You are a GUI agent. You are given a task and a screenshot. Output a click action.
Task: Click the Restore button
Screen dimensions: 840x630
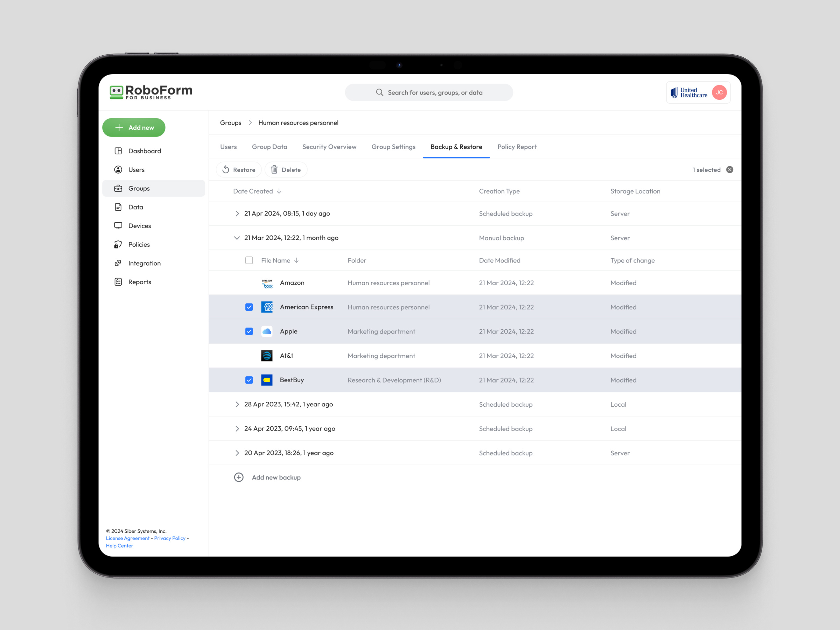(x=238, y=169)
